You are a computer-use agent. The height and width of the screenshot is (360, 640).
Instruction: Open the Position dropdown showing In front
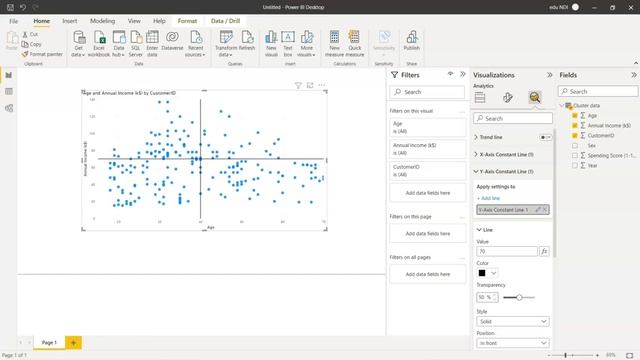pos(513,343)
